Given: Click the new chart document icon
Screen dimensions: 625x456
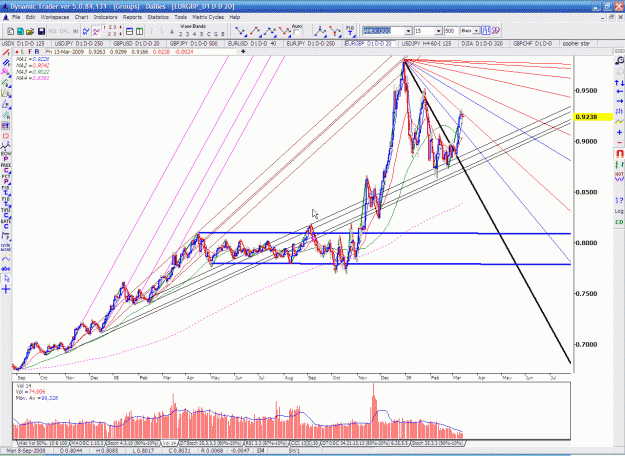Looking at the screenshot, I should (10, 31).
